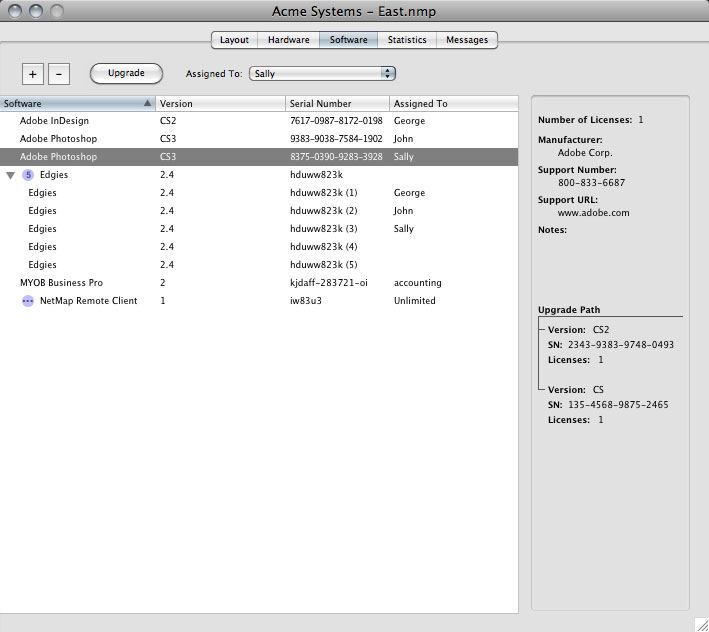Click the www.adobe.com support URL
This screenshot has height=632, width=709.
[x=593, y=213]
